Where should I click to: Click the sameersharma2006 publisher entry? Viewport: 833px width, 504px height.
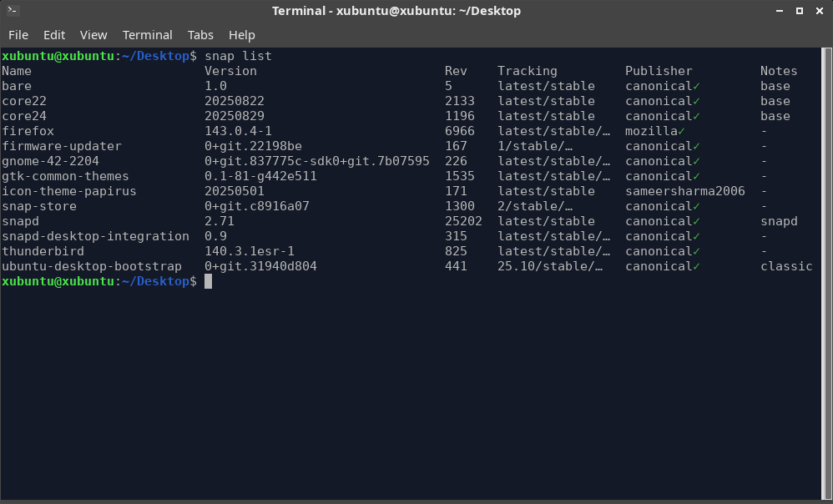point(684,191)
